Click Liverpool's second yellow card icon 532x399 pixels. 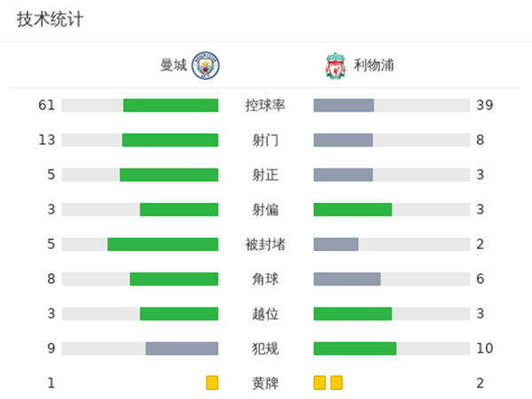click(336, 383)
